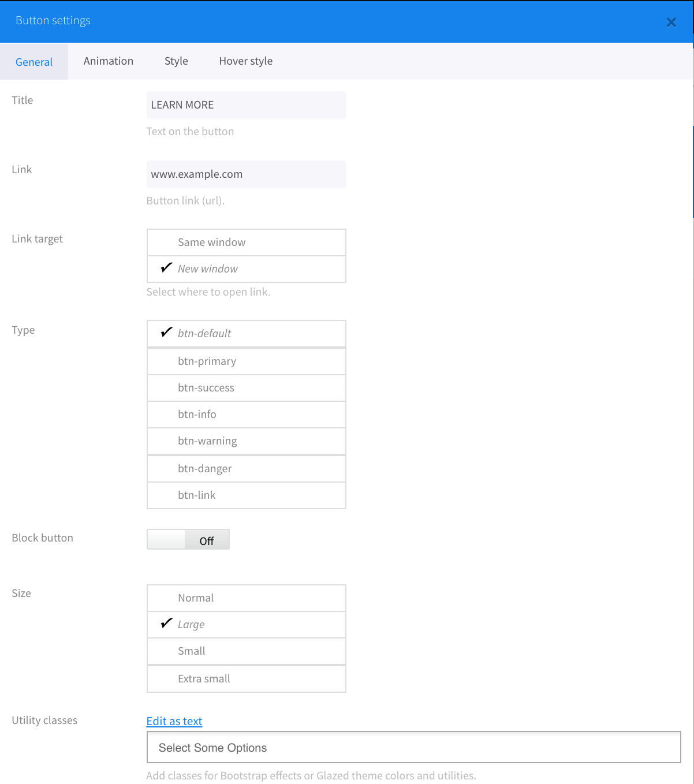Image resolution: width=694 pixels, height=784 pixels.
Task: Click the Title field with LEARN MORE
Action: click(x=247, y=105)
